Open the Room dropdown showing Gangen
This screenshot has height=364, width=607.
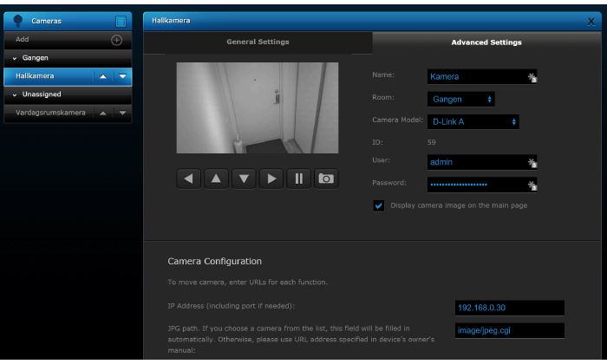click(x=460, y=99)
